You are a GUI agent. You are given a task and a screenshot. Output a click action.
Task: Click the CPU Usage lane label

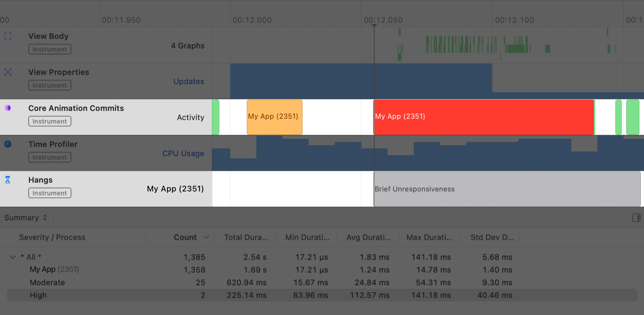[183, 153]
